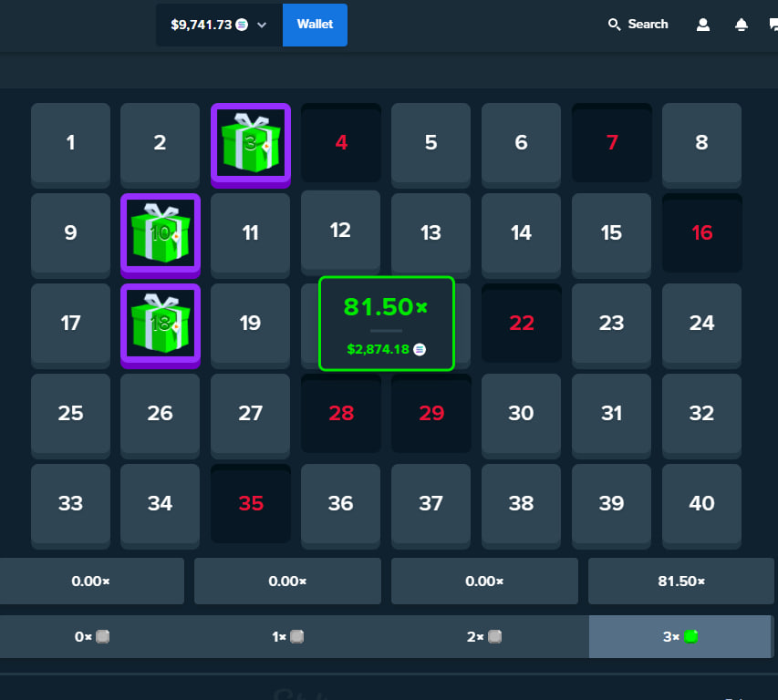Click the middle 0.00× payout cell under tile 36
Image resolution: width=778 pixels, height=700 pixels.
pyautogui.click(x=287, y=581)
